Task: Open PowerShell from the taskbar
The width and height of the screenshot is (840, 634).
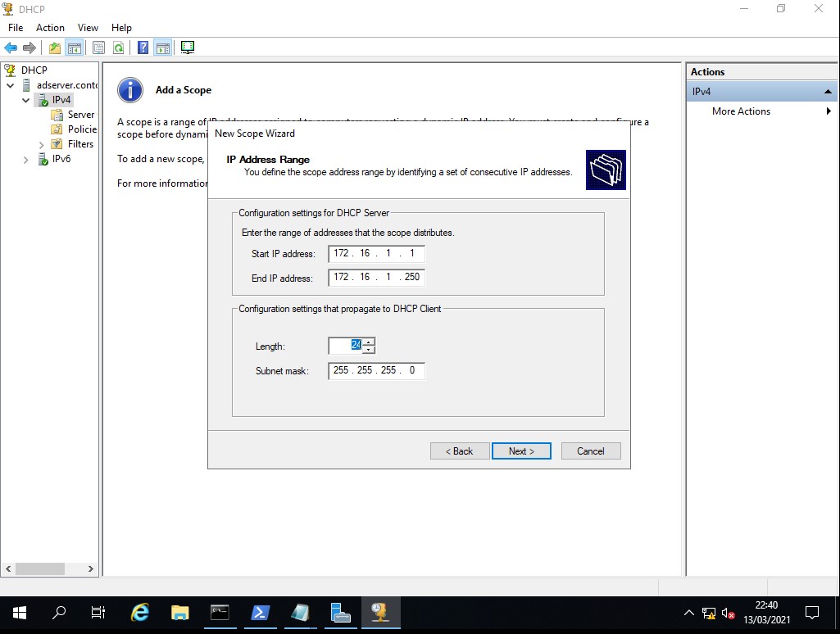Action: coord(260,613)
